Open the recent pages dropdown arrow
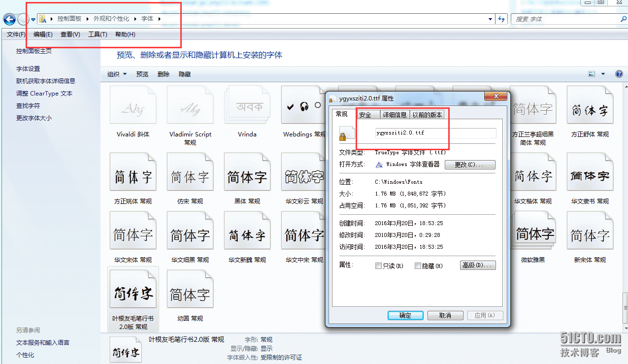Screen dimensions: 628x364 tap(33, 19)
